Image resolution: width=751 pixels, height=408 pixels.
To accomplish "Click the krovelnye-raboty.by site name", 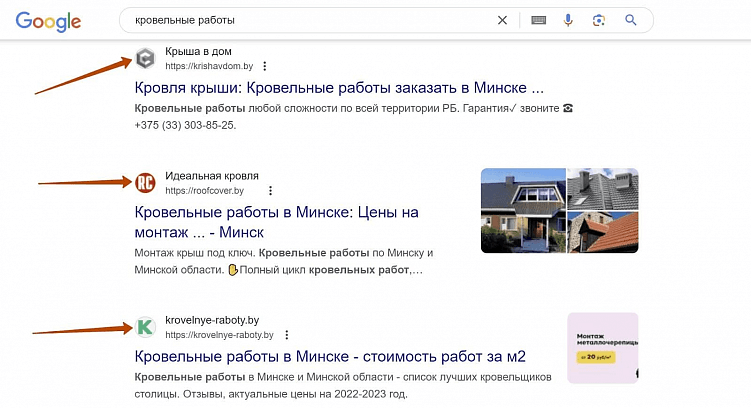I will tap(212, 320).
